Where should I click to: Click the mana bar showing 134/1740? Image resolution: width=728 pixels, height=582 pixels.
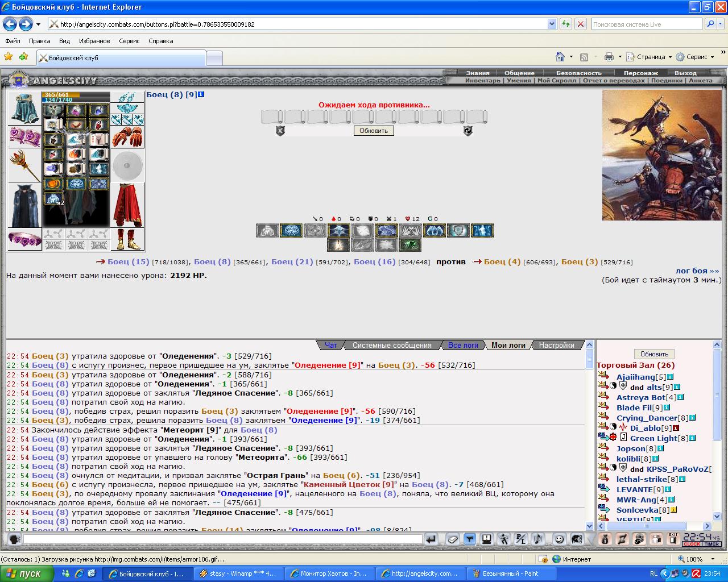click(76, 100)
